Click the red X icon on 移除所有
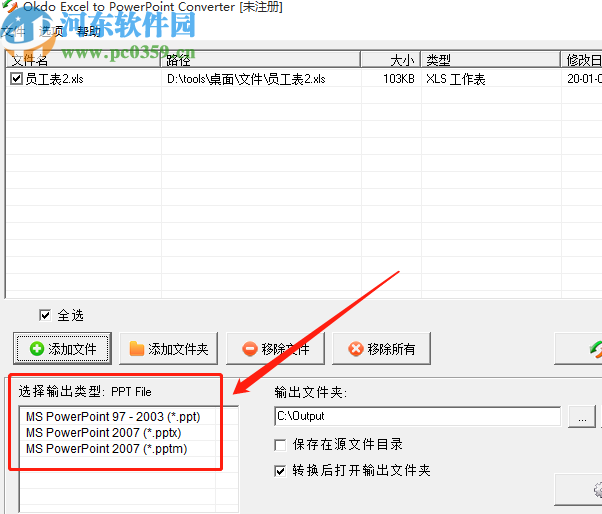Screen dimensions: 602x514 click(356, 349)
